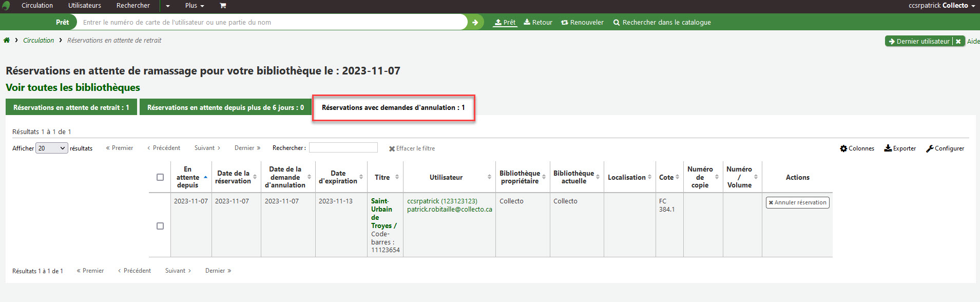Open the Circulation menu item
Viewport: 980px width, 302px height.
[x=37, y=6]
